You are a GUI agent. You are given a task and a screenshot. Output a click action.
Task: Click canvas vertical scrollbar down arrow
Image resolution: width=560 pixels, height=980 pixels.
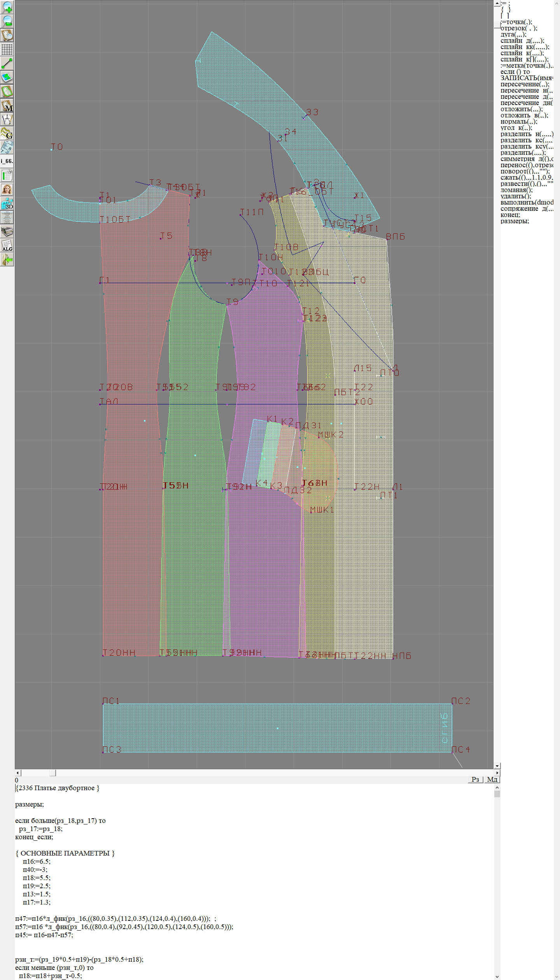point(497,766)
